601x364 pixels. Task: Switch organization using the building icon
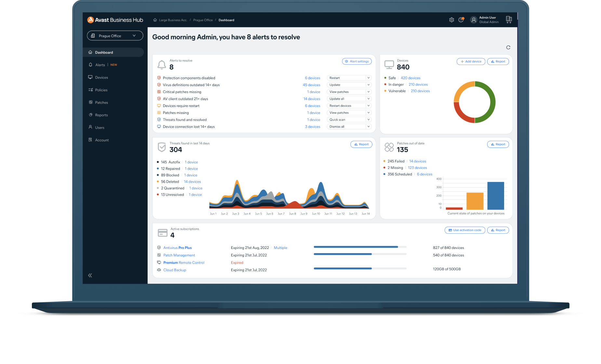coord(509,19)
